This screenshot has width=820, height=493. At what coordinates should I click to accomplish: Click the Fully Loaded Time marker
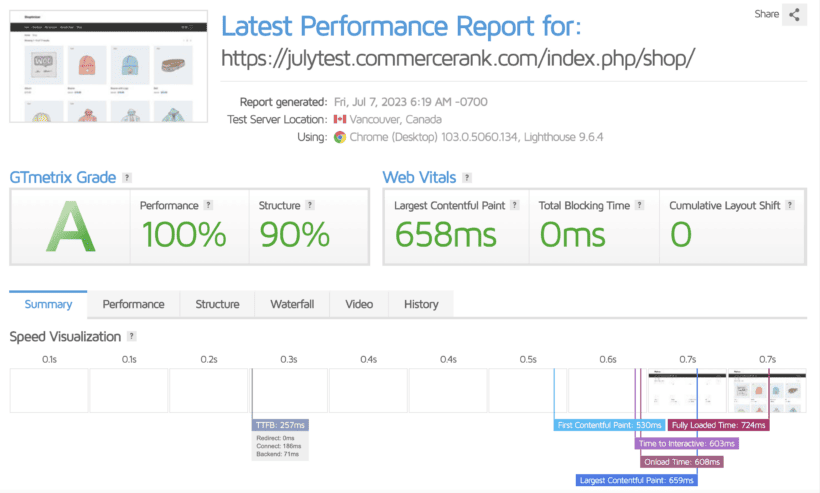718,425
